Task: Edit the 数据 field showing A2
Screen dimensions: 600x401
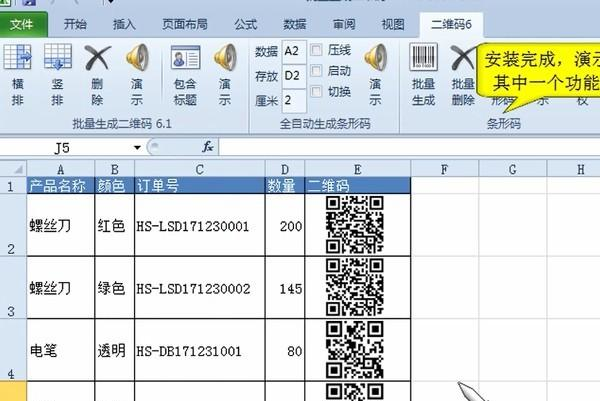Action: tap(294, 51)
